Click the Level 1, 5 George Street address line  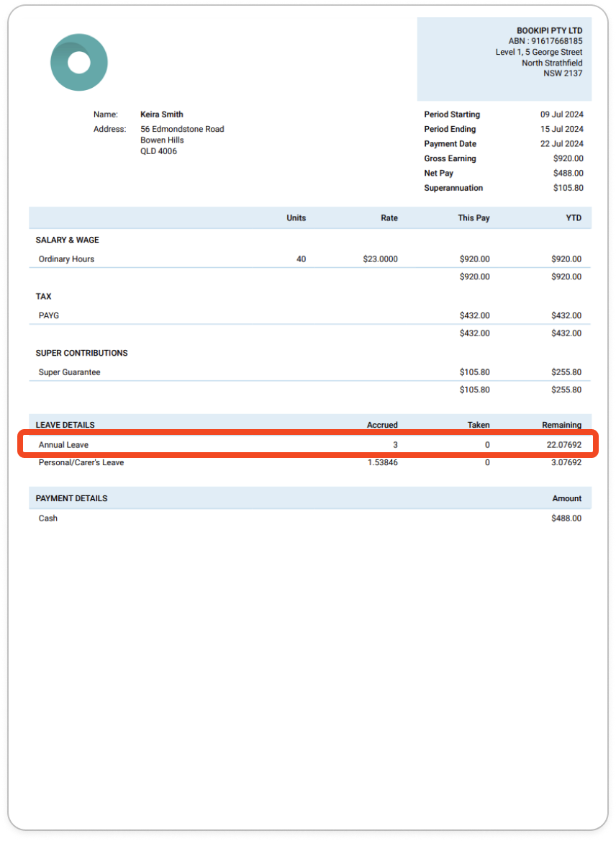pos(539,52)
